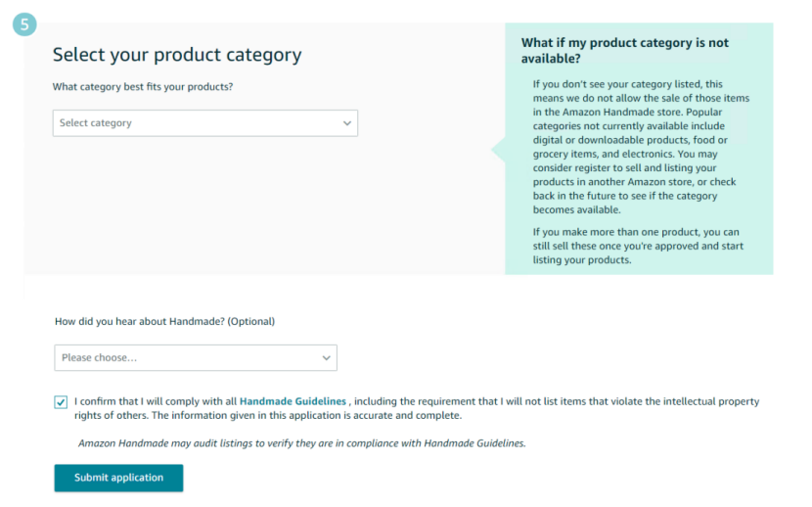Click the 'I confirm that I will comply' text
The width and height of the screenshot is (812, 507).
click(x=155, y=401)
